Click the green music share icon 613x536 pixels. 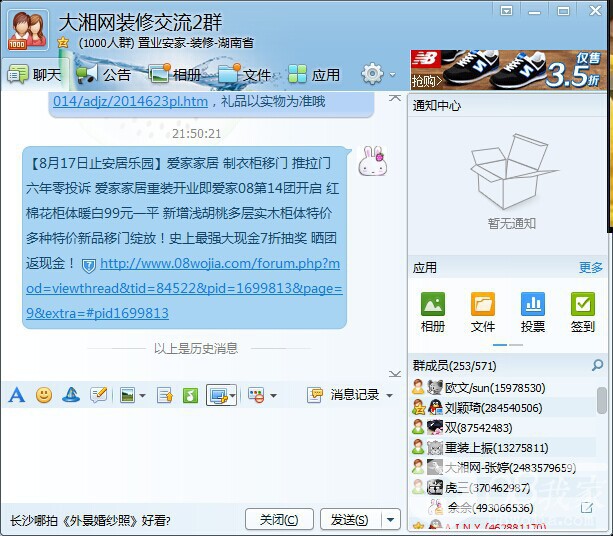[190, 395]
